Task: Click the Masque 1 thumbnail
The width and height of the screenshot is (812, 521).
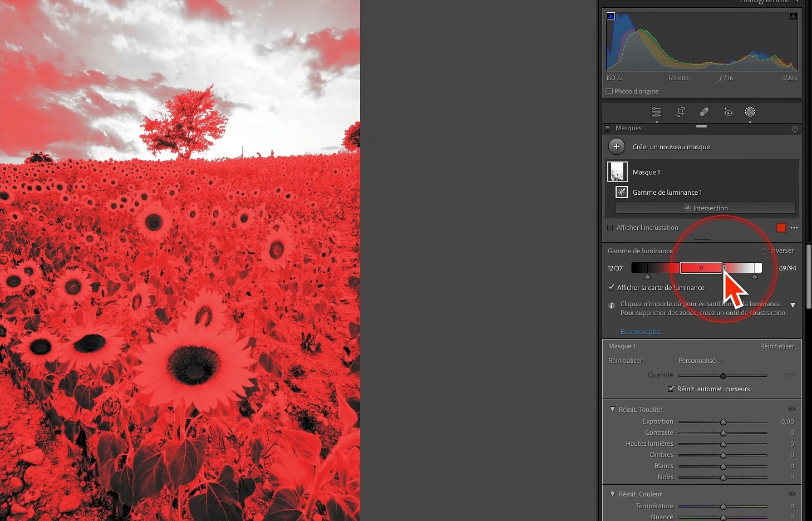Action: tap(617, 172)
